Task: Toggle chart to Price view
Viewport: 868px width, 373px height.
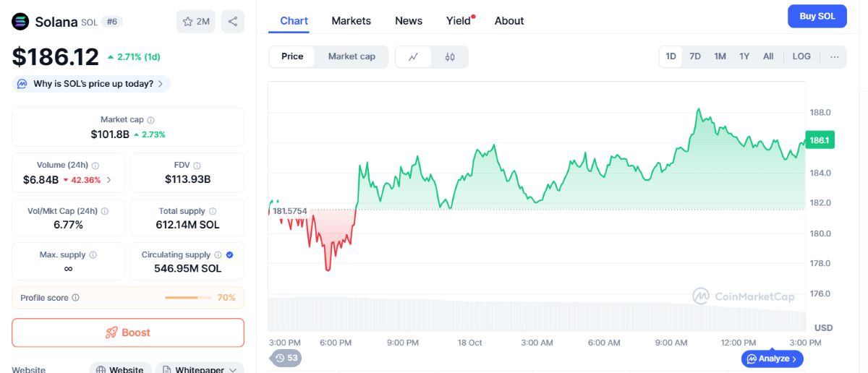Action: [292, 56]
